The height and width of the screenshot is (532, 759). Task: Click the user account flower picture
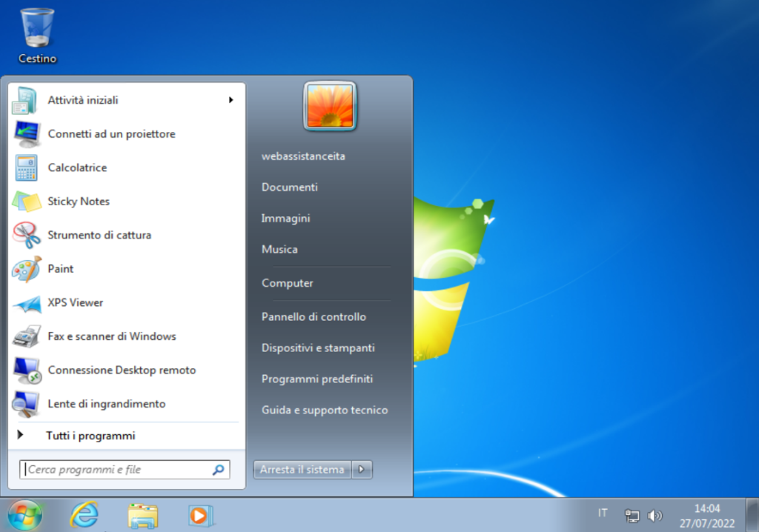[330, 106]
